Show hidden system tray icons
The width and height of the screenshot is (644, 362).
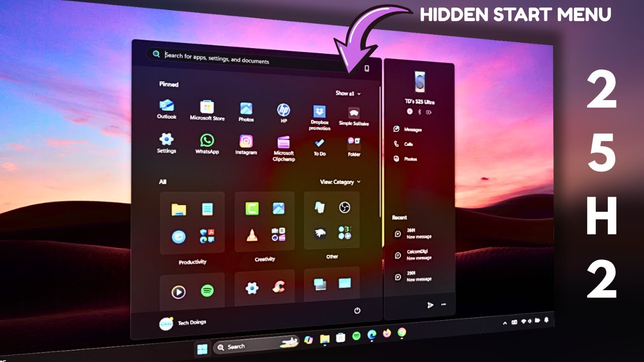tap(505, 323)
